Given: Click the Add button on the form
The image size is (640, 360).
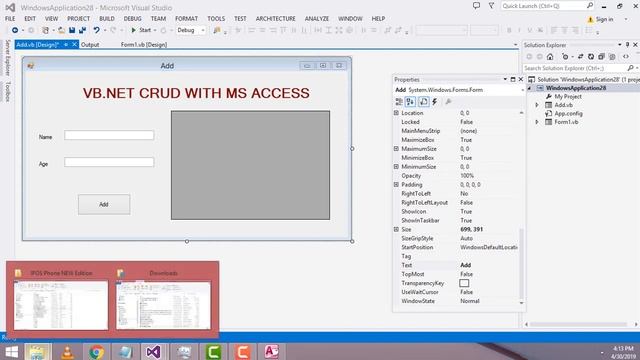Looking at the screenshot, I should point(104,204).
